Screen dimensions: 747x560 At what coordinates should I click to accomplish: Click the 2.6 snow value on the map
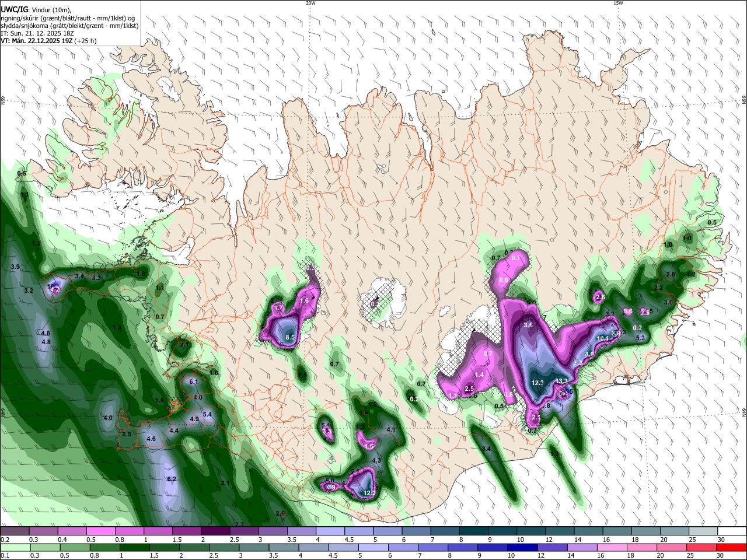click(601, 297)
